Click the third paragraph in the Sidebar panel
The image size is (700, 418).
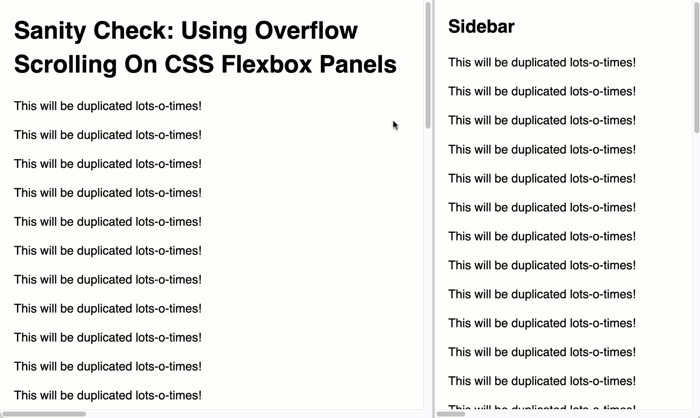click(542, 121)
